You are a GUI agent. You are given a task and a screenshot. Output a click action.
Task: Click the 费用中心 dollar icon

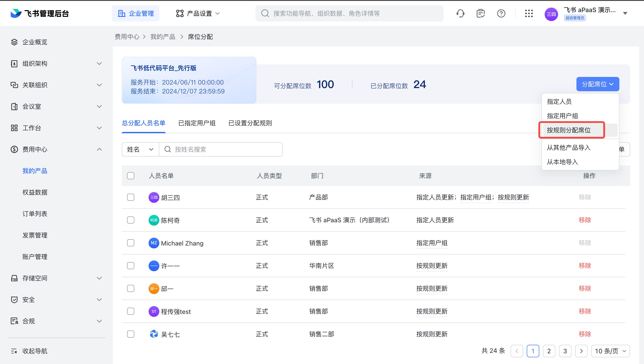tap(14, 149)
